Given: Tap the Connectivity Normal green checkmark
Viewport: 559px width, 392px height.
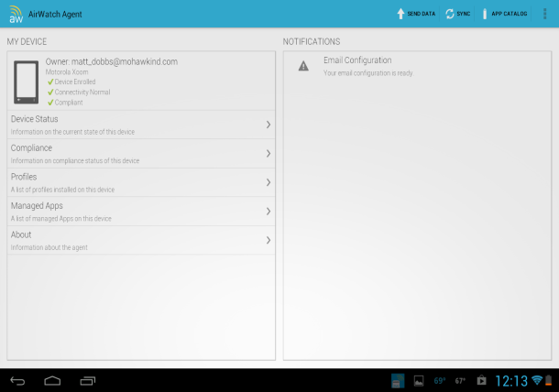Looking at the screenshot, I should (50, 93).
